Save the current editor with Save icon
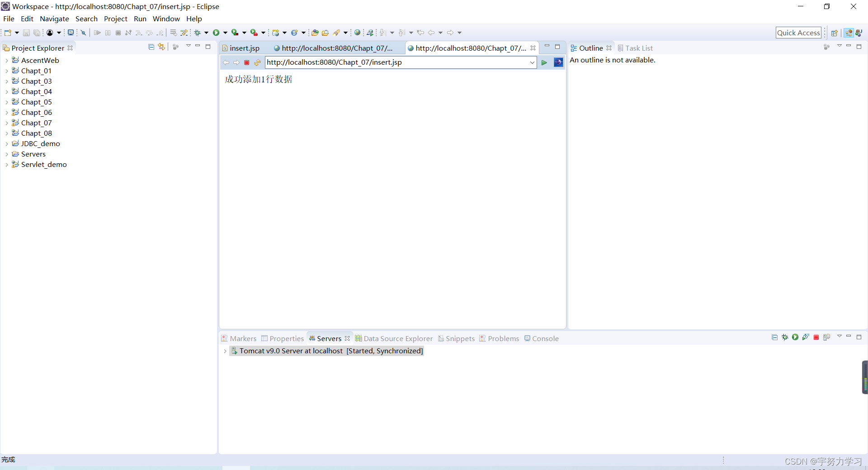The height and width of the screenshot is (470, 868). tap(26, 33)
